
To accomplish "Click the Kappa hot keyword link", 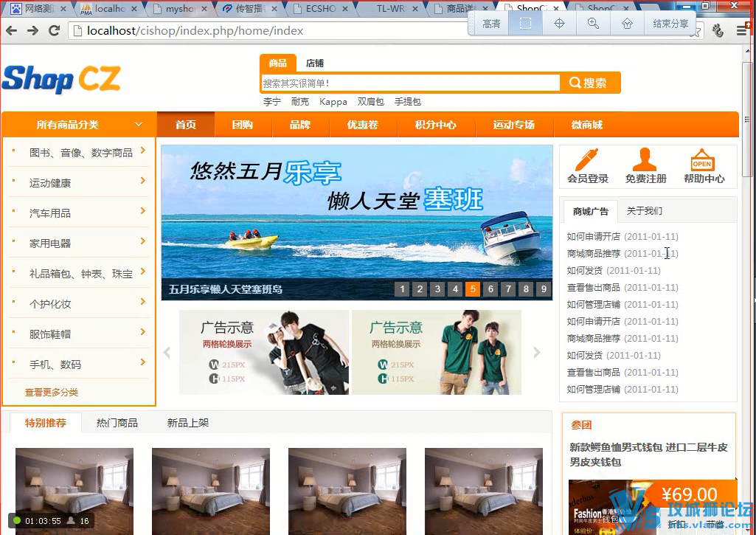I will pyautogui.click(x=333, y=102).
